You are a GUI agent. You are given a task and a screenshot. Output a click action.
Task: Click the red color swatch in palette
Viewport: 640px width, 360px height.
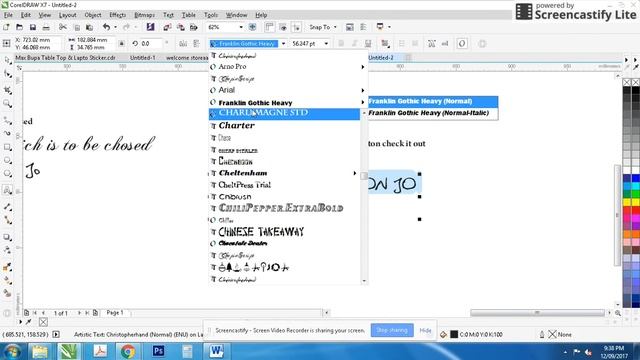627,211
